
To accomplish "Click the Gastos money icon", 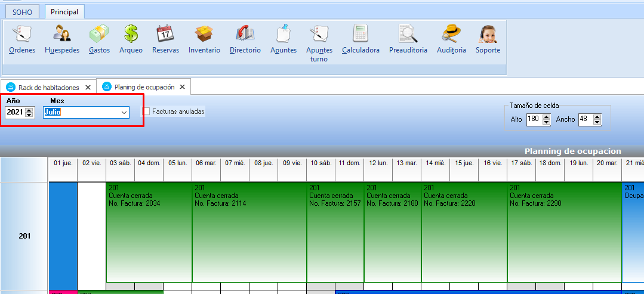I will pyautogui.click(x=99, y=39).
